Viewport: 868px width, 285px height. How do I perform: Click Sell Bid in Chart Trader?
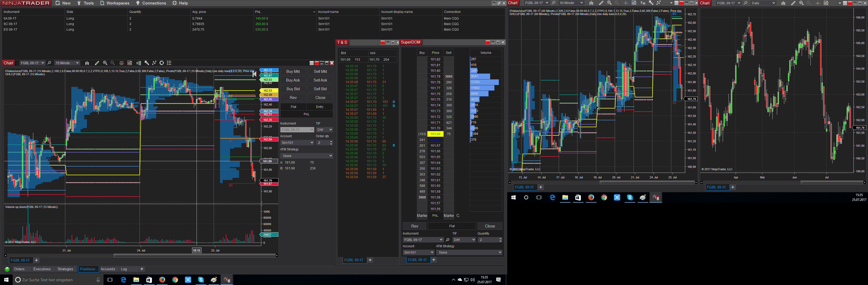pos(320,89)
